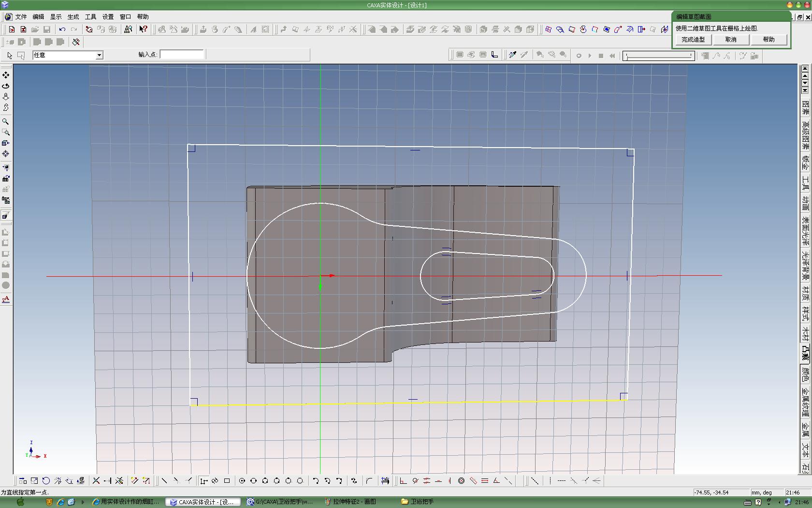Toggle the box selection mode button
Image resolution: width=812 pixels, height=508 pixels.
pyautogui.click(x=21, y=55)
